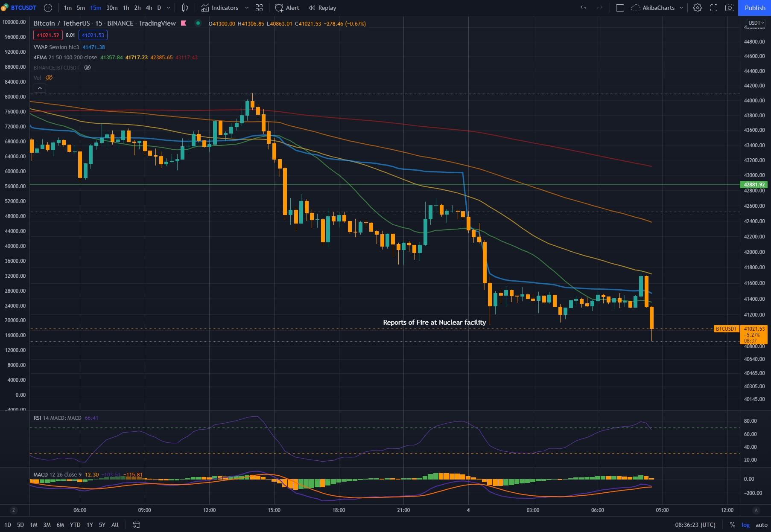Open the AkibaCharts account dropdown

coord(682,8)
